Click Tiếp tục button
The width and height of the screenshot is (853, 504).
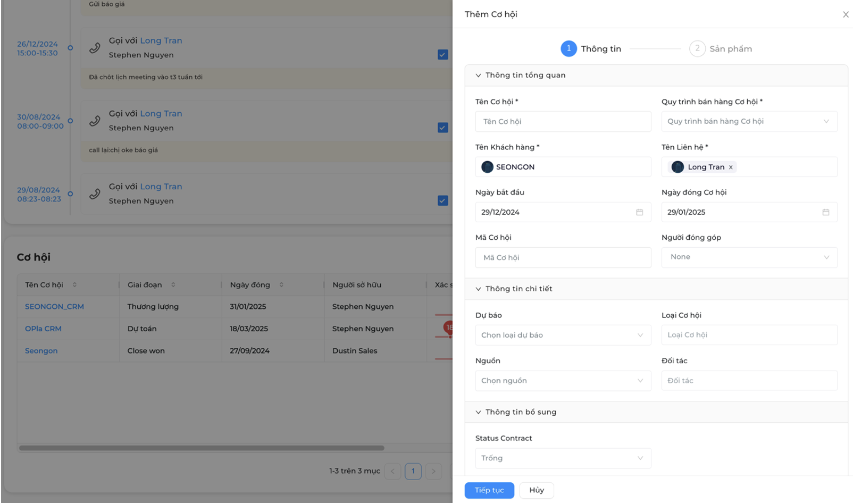(x=489, y=490)
